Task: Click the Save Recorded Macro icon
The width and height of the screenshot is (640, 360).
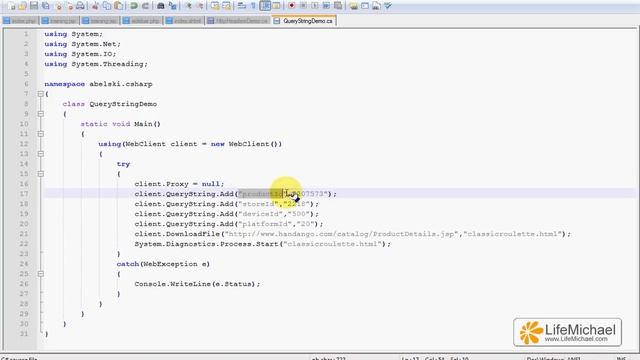Action: click(338, 6)
